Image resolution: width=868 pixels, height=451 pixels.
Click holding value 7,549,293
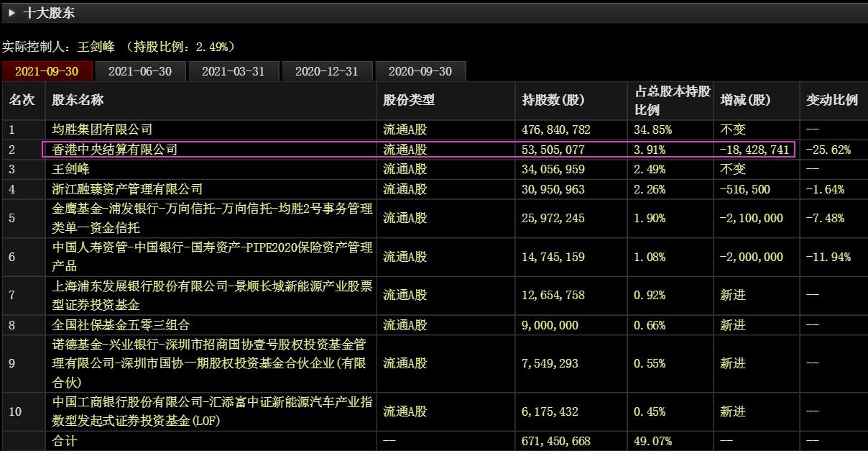(550, 363)
